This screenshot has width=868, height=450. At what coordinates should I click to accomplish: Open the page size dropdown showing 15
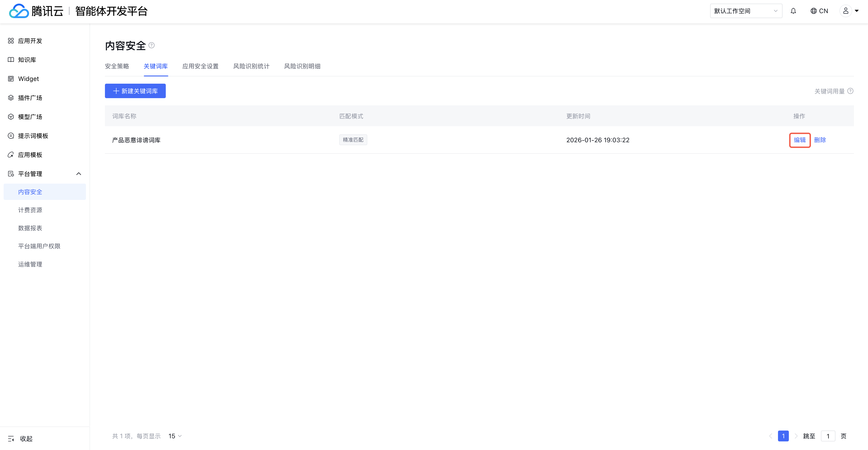(175, 436)
